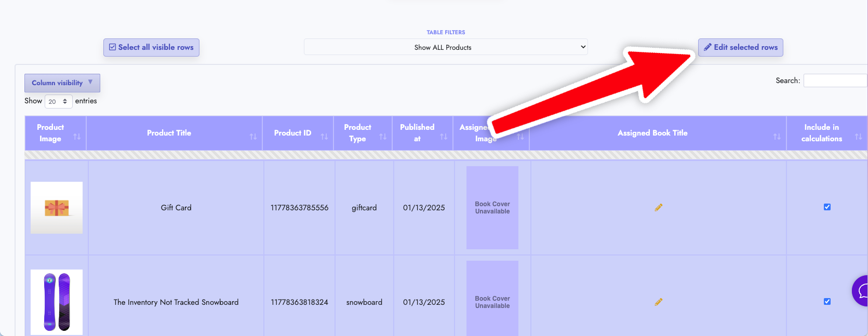Open the Show ALL Products filter dropdown

click(x=446, y=47)
